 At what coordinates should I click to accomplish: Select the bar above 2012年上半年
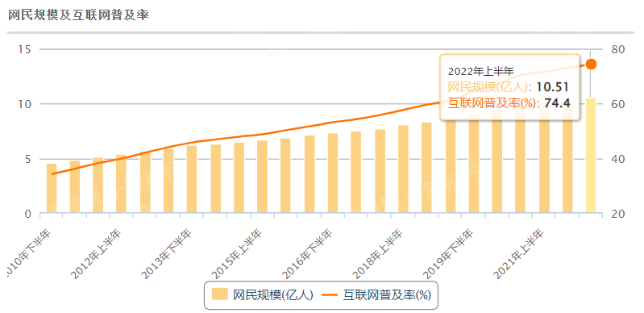click(121, 184)
